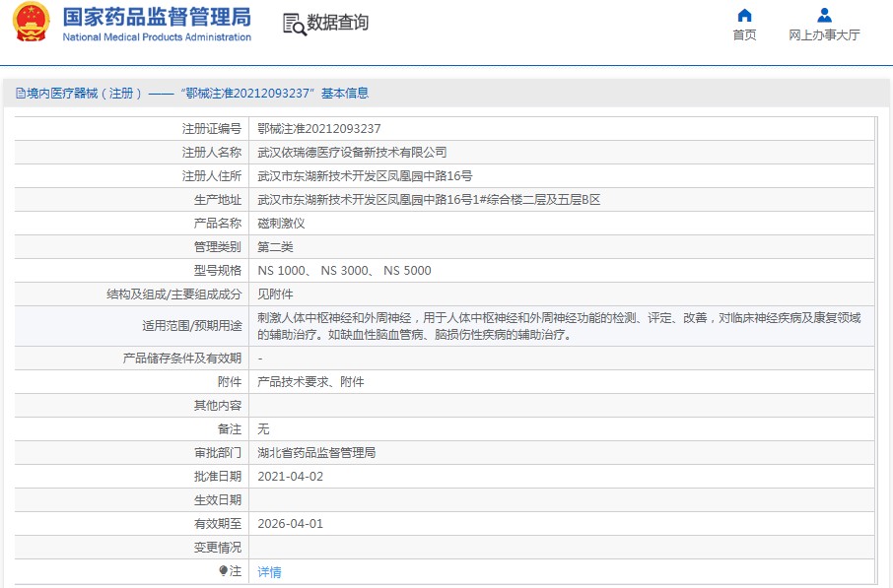Click 产品技术要求、附件 attachment value
The image size is (893, 588).
click(x=310, y=382)
